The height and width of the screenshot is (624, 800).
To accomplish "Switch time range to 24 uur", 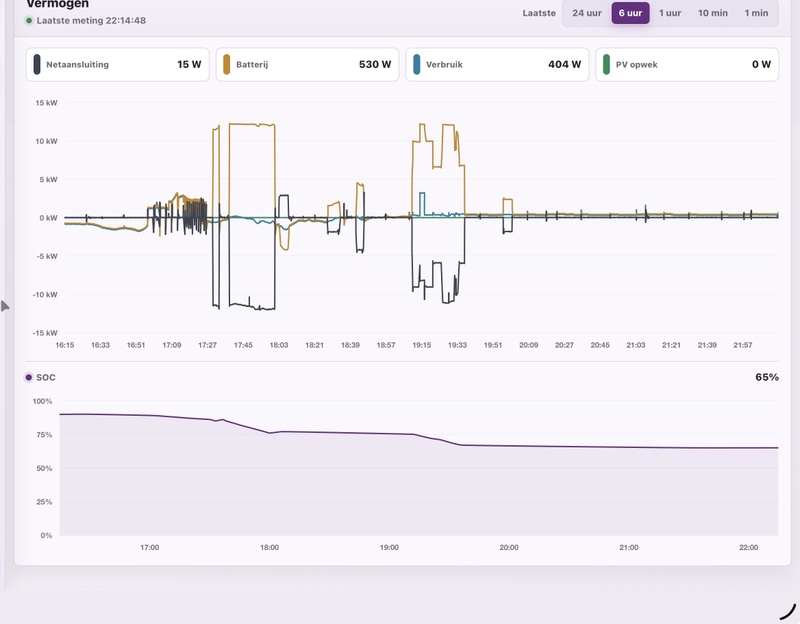I will pos(587,13).
